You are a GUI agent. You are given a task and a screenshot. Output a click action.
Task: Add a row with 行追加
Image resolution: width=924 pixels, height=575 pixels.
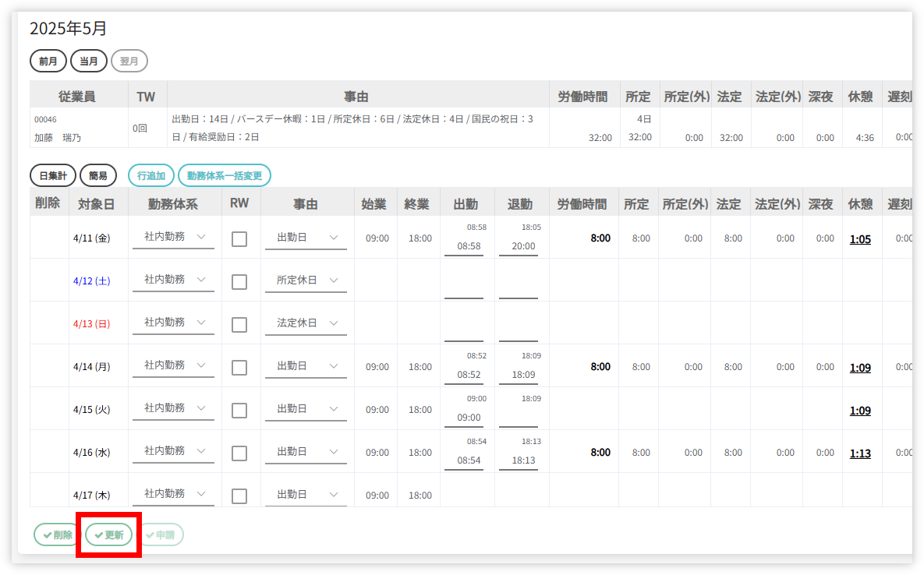point(151,175)
